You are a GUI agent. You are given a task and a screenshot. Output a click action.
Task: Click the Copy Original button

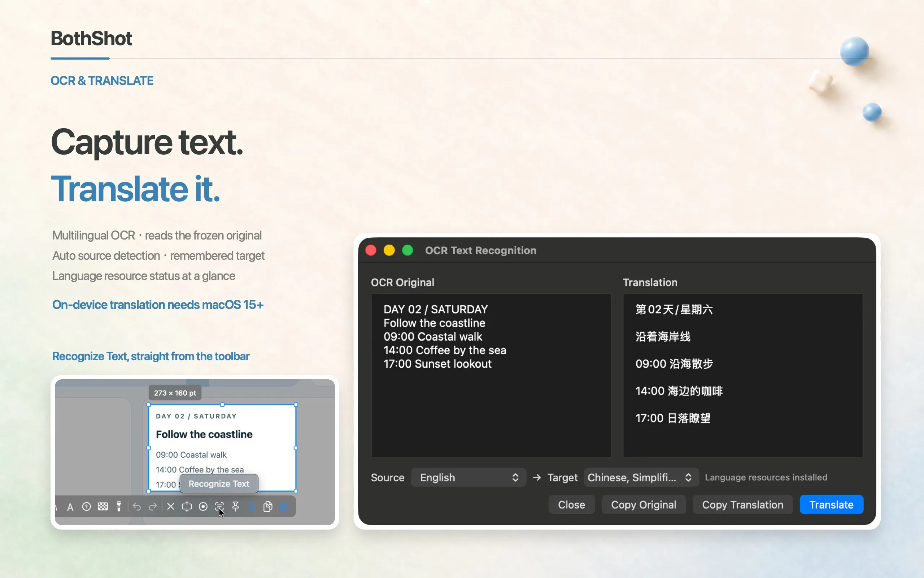(x=644, y=505)
